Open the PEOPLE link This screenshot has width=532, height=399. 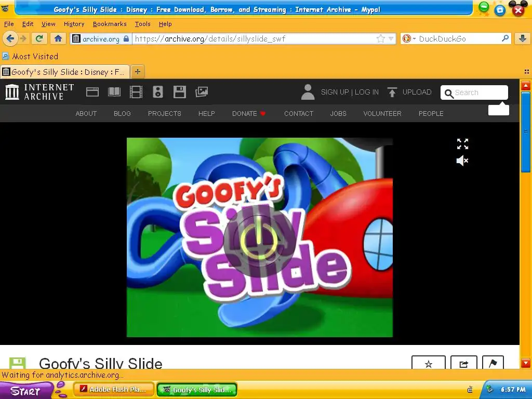coord(431,114)
